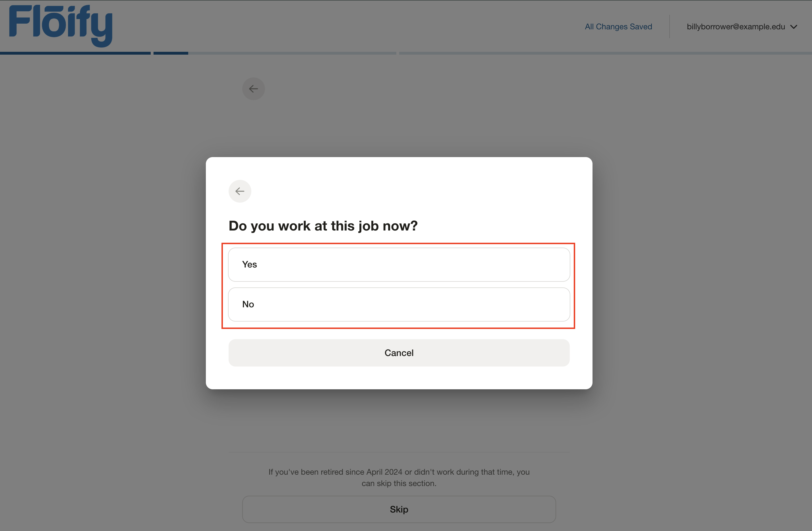Viewport: 812px width, 531px height.
Task: Click the back arrow behind the dialog
Action: point(254,89)
